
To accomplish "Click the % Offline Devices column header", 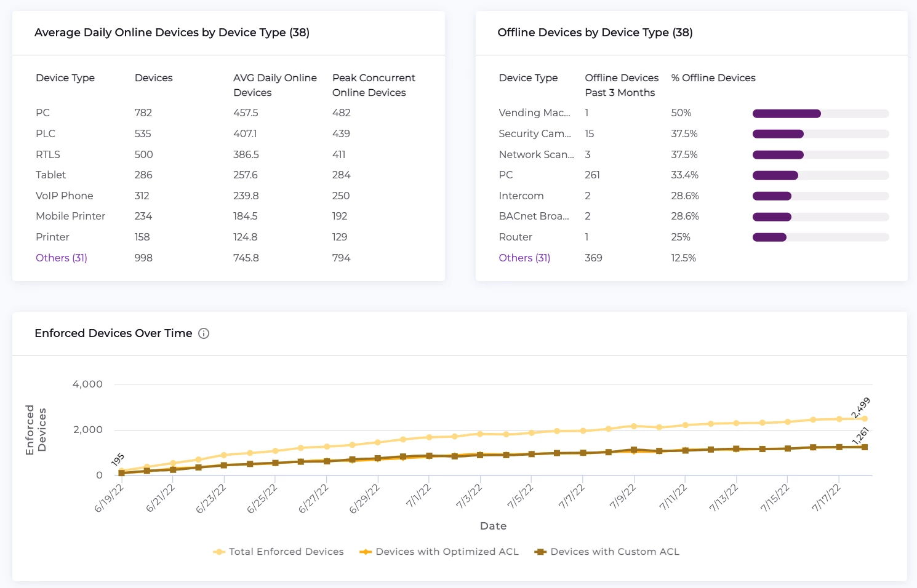I will coord(713,78).
